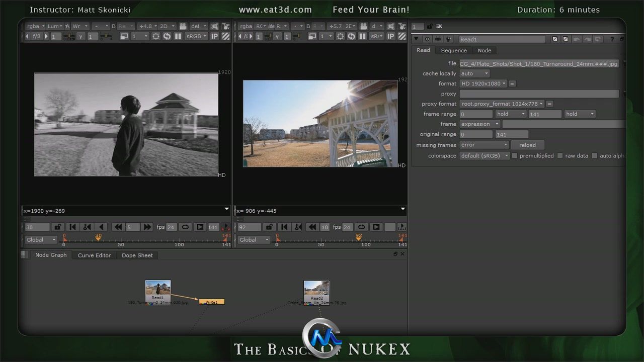The height and width of the screenshot is (362, 644).
Task: Collapse the Read1 properties panel with triangle
Action: tap(416, 39)
